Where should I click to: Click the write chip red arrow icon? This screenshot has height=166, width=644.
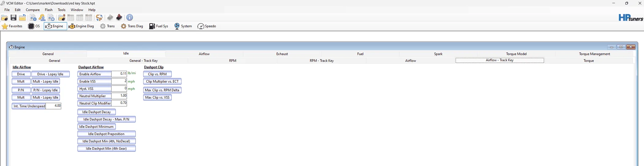[x=119, y=17]
